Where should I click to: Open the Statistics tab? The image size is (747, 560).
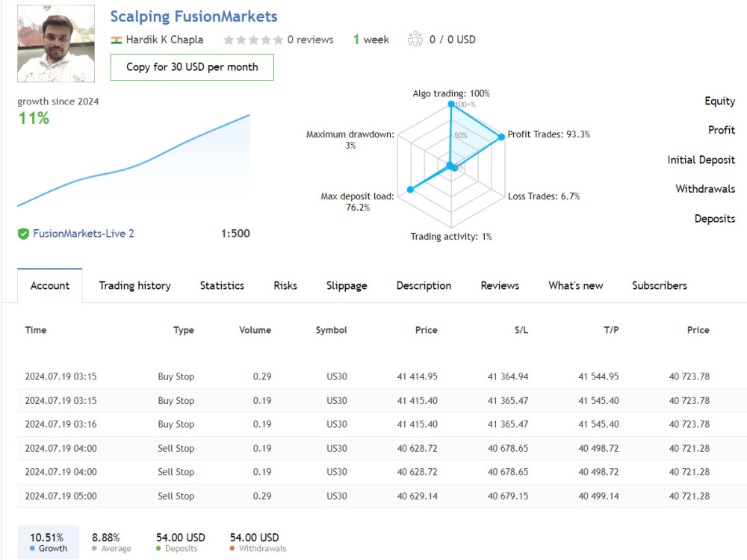[x=222, y=286]
